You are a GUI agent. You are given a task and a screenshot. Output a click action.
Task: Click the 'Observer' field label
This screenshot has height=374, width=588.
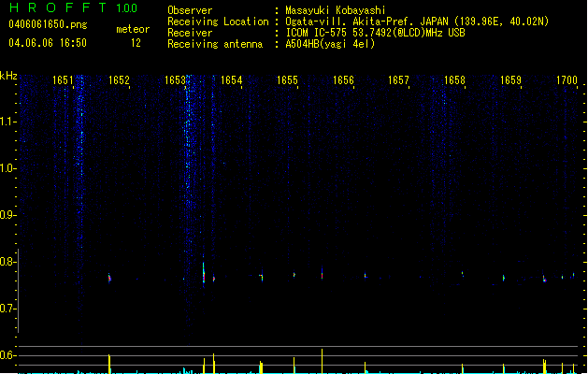(190, 10)
